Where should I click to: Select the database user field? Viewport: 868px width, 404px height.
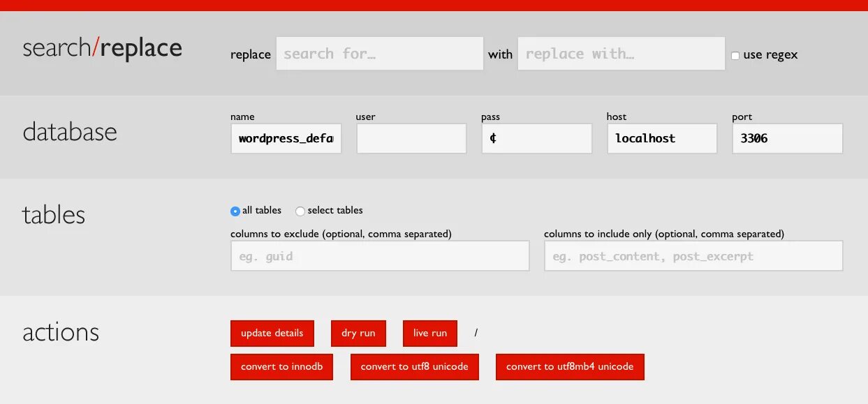click(411, 138)
